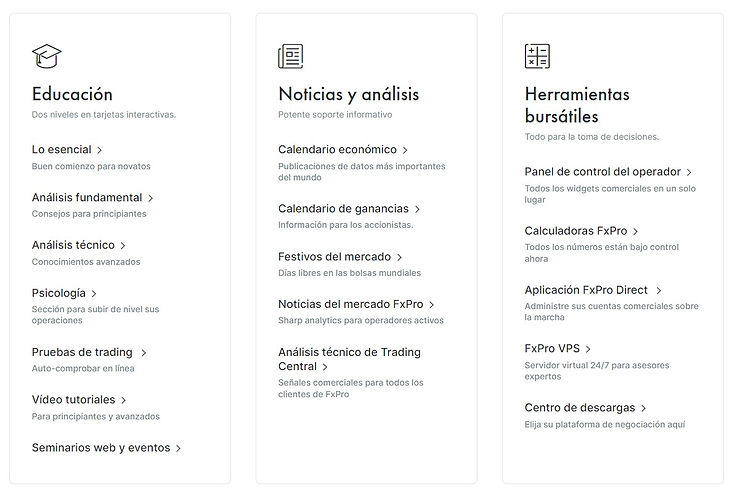Open the Calendario económico link

337,150
